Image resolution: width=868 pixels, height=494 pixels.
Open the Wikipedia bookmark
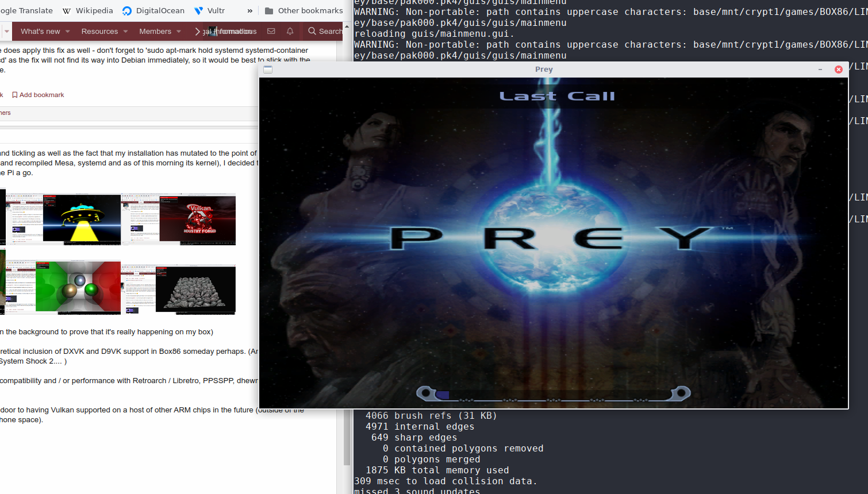pos(87,10)
